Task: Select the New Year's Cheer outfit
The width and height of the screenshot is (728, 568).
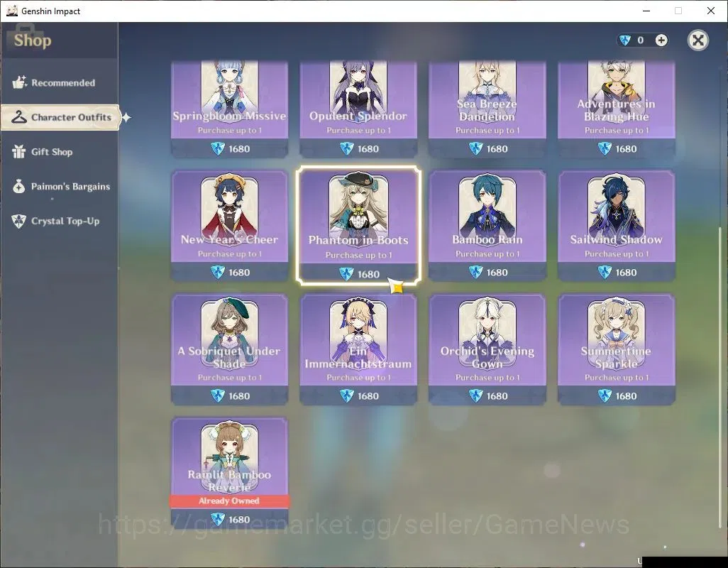Action: 229,225
